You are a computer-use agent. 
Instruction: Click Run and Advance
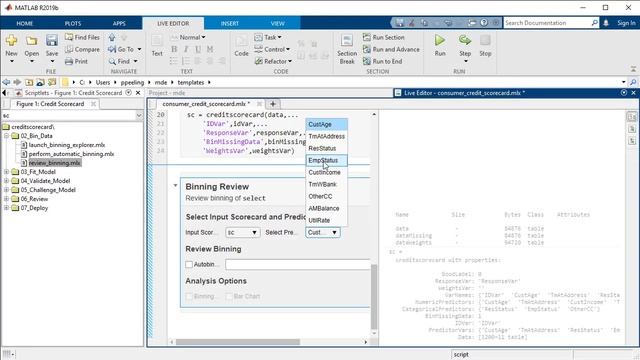pyautogui.click(x=391, y=49)
